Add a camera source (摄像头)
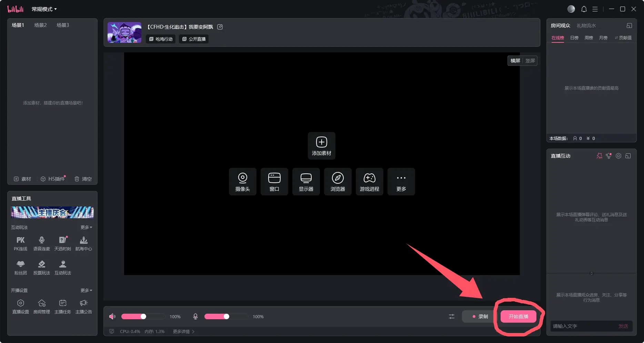 point(242,182)
